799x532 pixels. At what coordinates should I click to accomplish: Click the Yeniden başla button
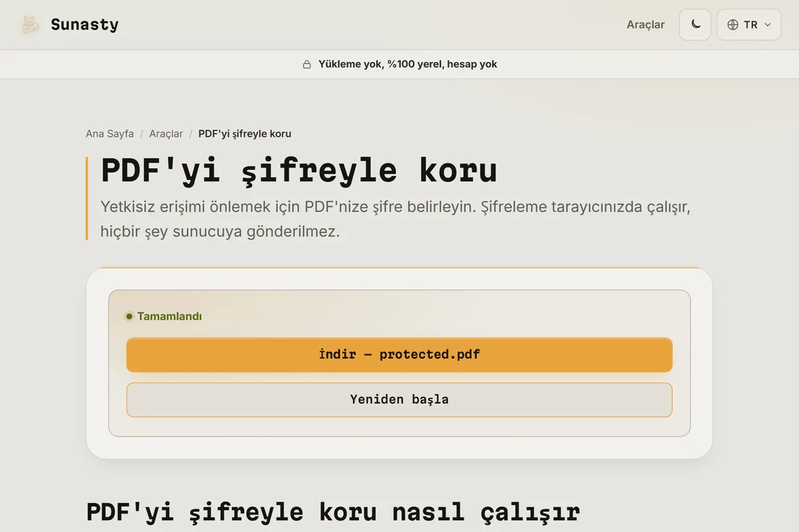[x=399, y=400]
